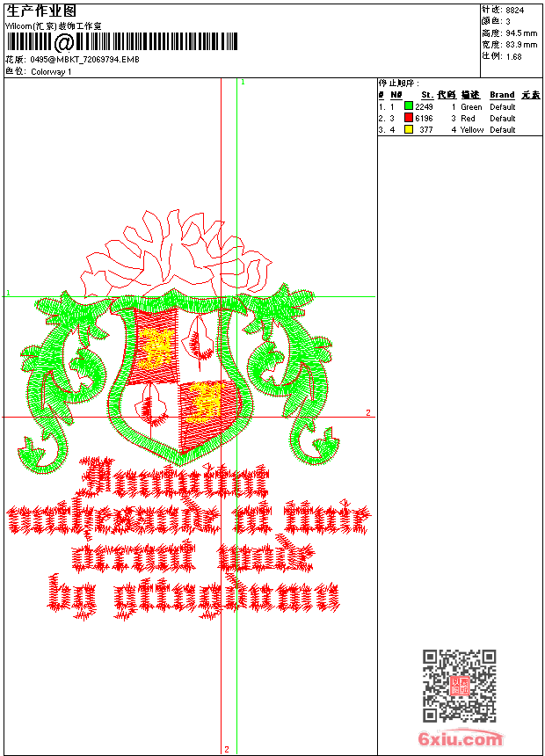Click the Yellow description cell
This screenshot has width=545, height=756.
(x=472, y=130)
